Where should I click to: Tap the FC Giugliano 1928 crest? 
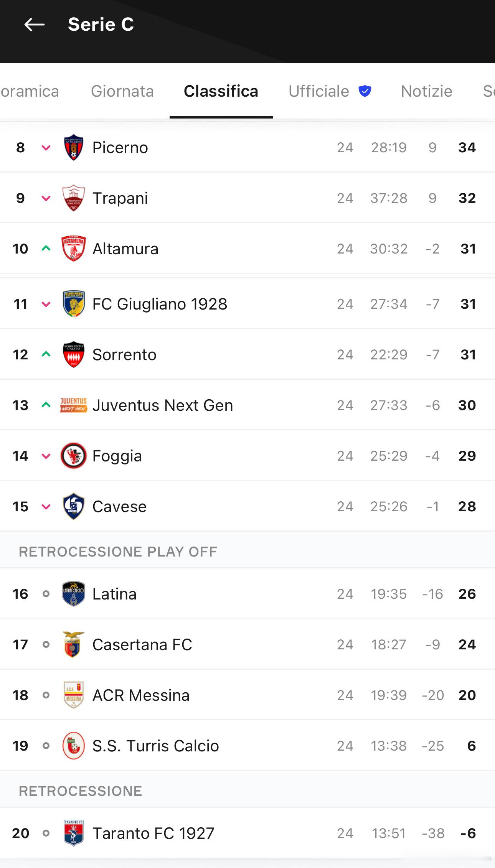(x=74, y=304)
